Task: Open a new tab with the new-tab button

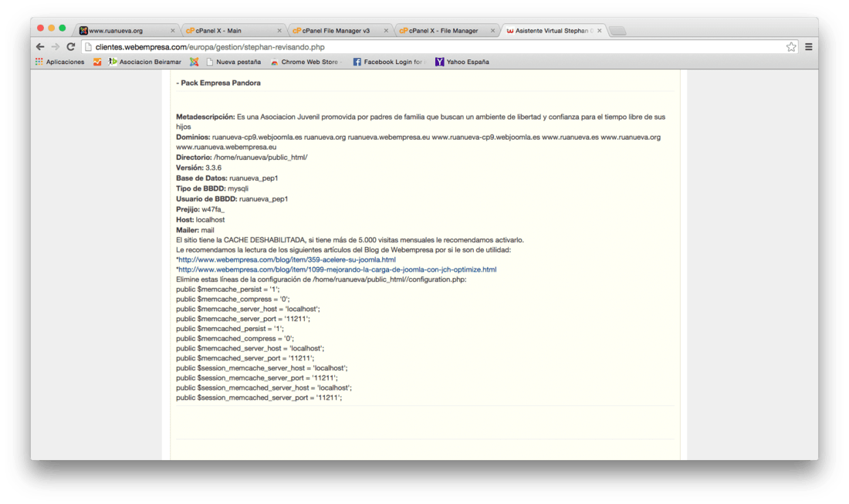Action: click(617, 31)
